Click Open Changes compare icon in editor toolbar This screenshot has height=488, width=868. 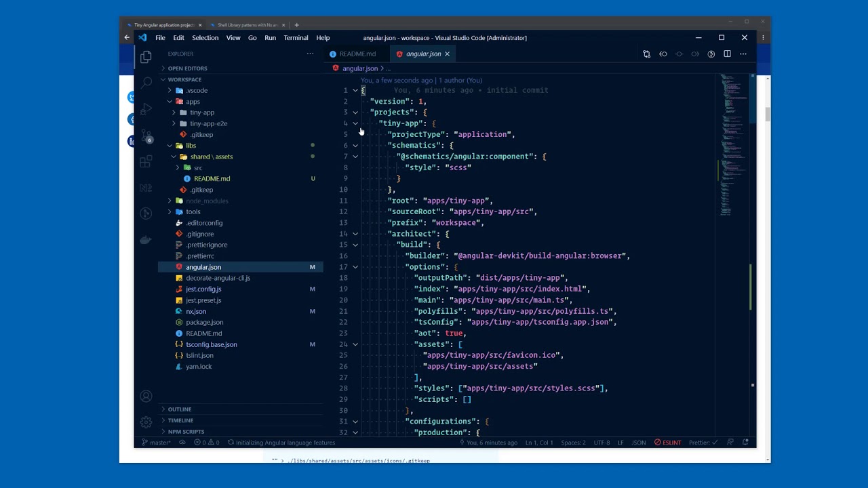[x=646, y=54]
